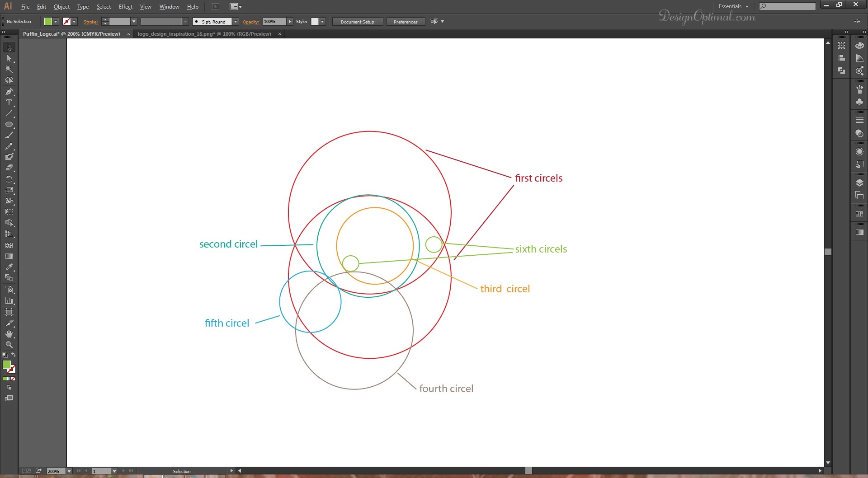The height and width of the screenshot is (478, 868).
Task: Switch to logo_design_inspiration_16.png tab
Action: point(204,34)
